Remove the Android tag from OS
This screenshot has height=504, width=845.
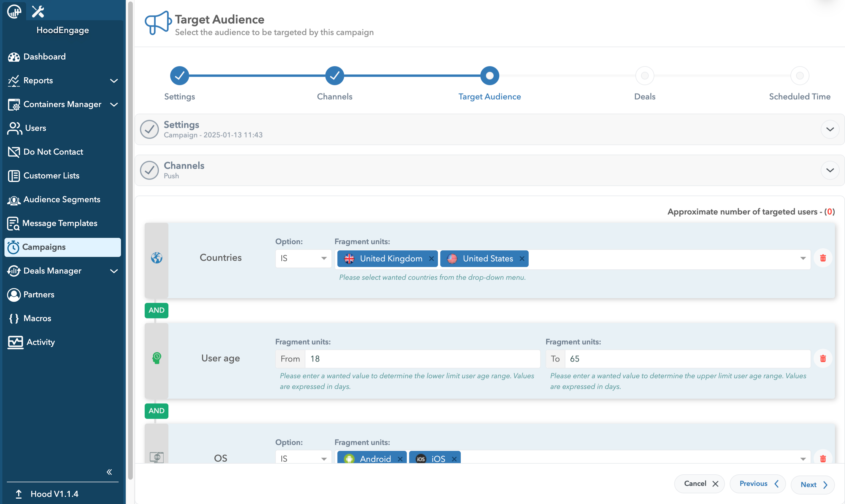pyautogui.click(x=400, y=459)
